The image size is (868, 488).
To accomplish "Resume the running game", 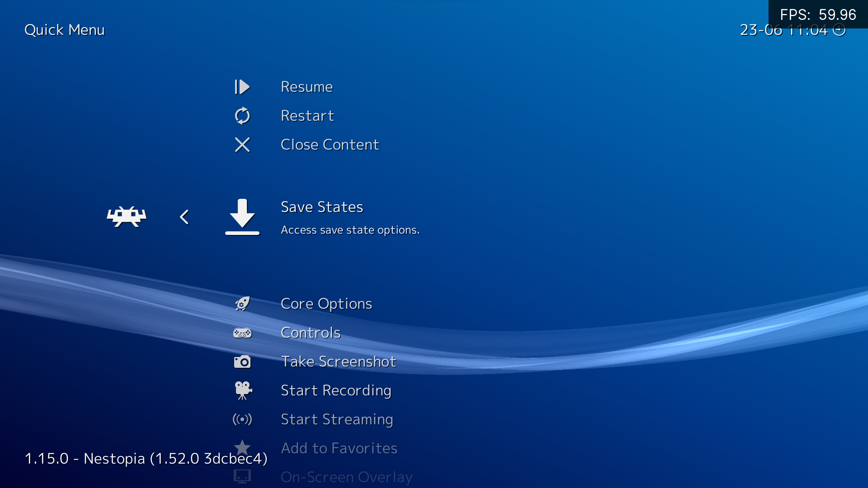I will coord(307,87).
